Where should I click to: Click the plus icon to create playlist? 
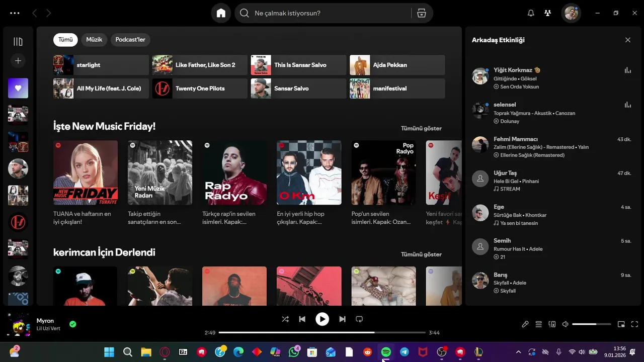tap(18, 61)
